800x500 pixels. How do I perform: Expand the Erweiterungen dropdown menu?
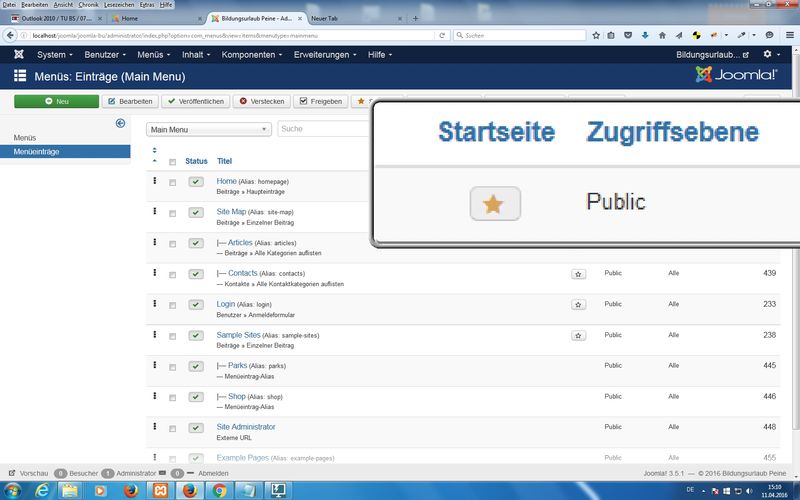pos(328,54)
